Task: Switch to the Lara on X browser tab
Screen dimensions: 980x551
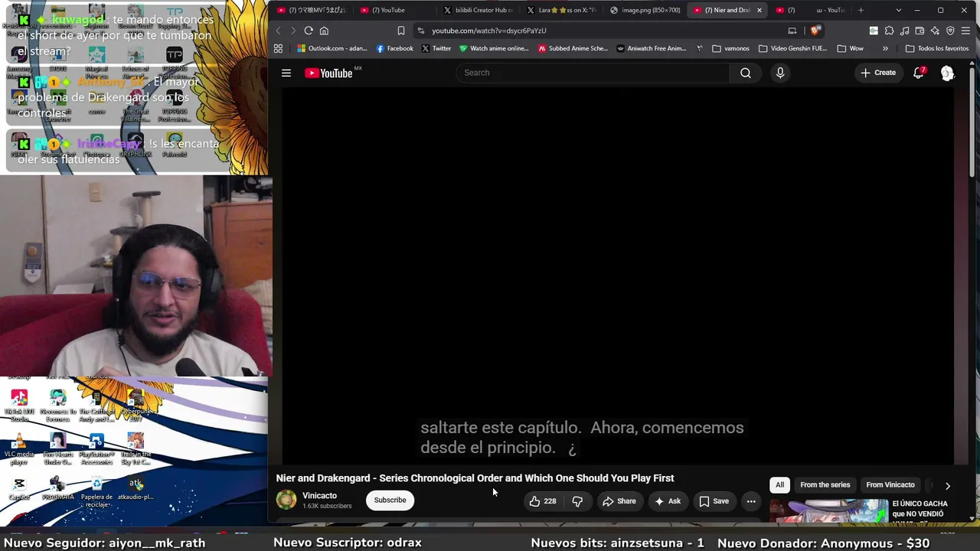Action: pos(562,10)
